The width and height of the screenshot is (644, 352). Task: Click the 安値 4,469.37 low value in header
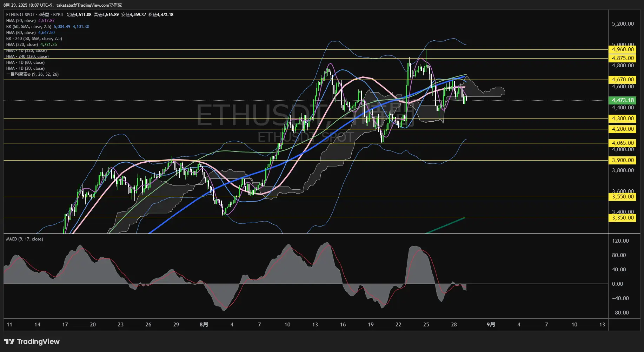pos(134,15)
